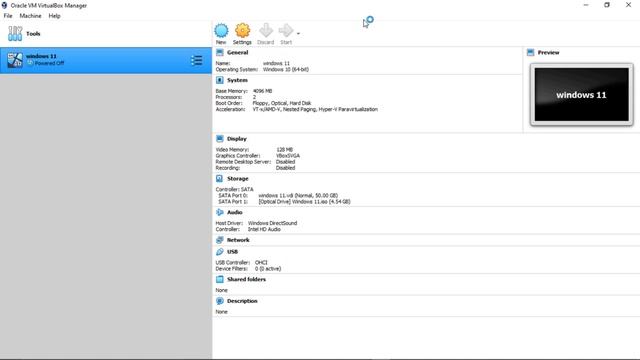Image resolution: width=640 pixels, height=360 pixels.
Task: Click the Windows DirectSound host driver value
Action: tap(272, 223)
